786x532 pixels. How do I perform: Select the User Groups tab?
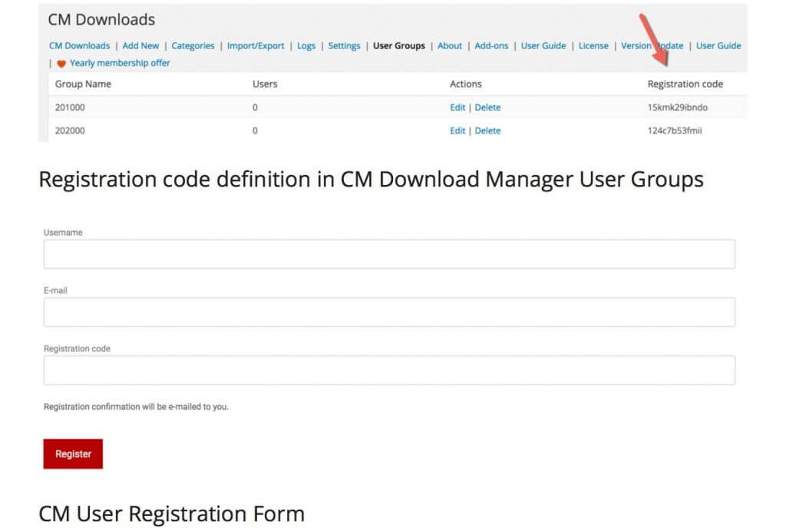click(398, 46)
